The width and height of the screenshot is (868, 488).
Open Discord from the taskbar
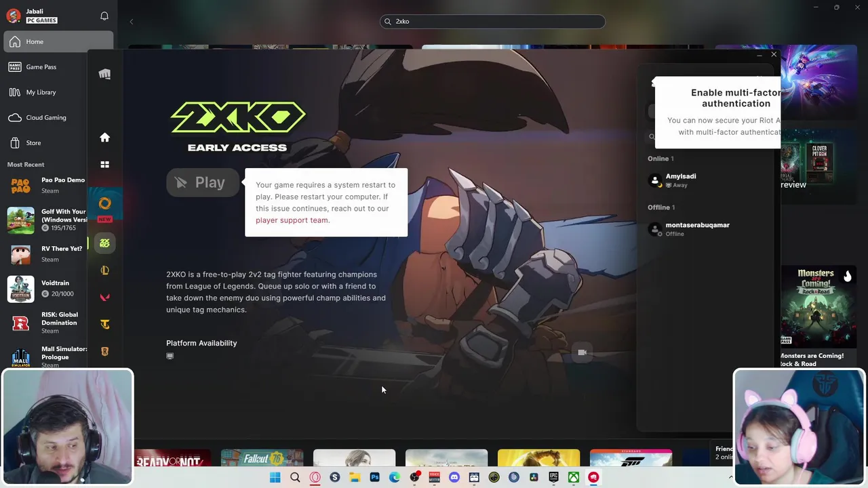454,477
